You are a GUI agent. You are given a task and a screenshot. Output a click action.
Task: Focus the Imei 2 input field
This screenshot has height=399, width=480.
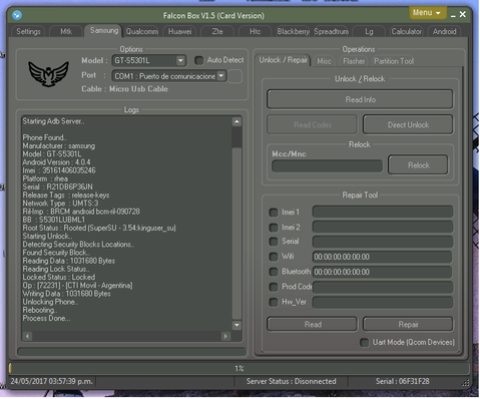[x=382, y=227]
